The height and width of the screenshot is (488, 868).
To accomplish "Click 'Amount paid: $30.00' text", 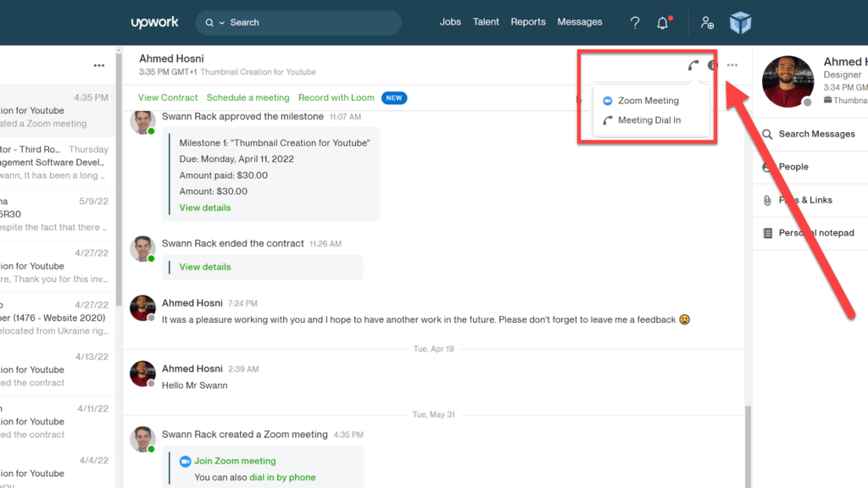I will (223, 175).
